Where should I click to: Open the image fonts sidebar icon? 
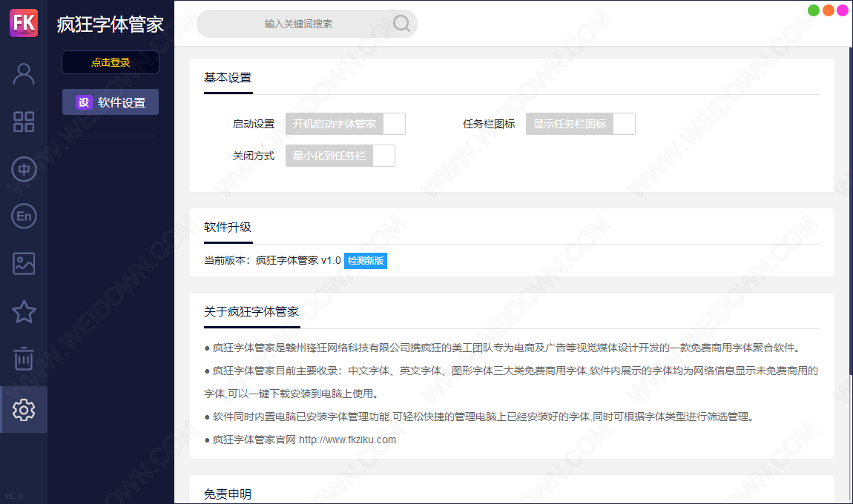tap(24, 264)
